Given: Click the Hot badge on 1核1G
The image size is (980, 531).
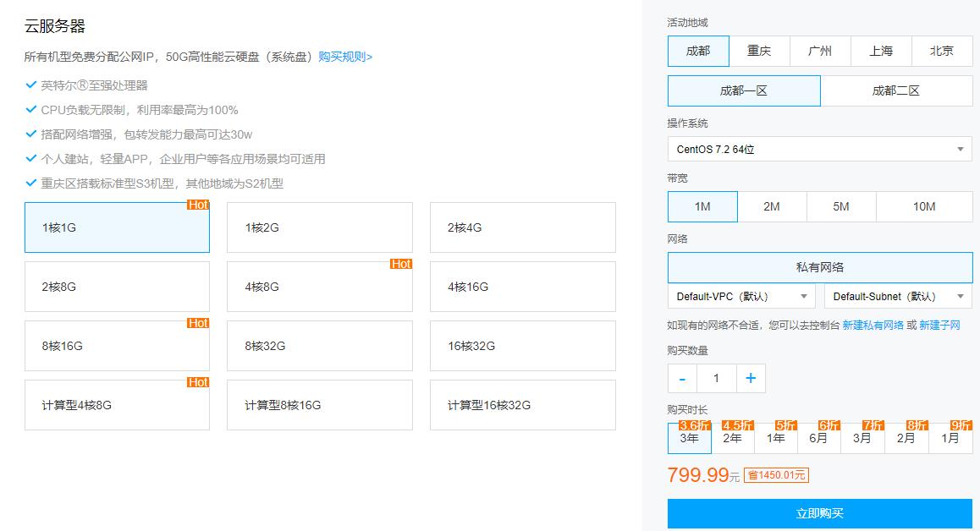Looking at the screenshot, I should coord(198,205).
